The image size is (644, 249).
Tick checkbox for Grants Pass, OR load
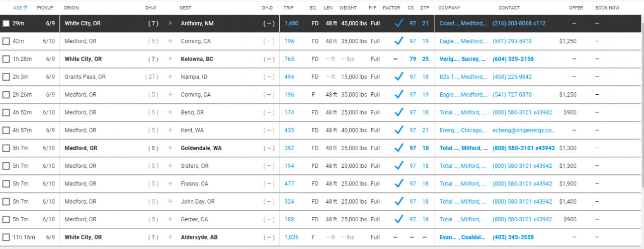6,77
